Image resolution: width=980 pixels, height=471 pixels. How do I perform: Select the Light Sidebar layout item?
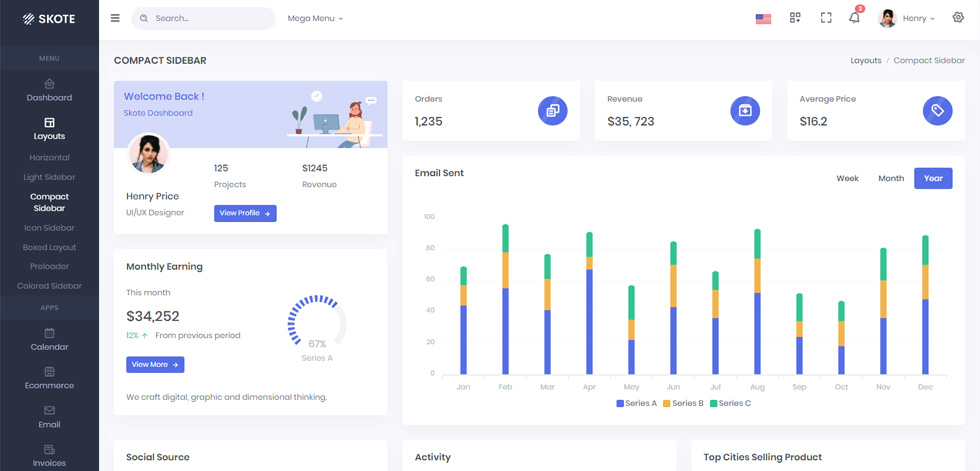49,177
